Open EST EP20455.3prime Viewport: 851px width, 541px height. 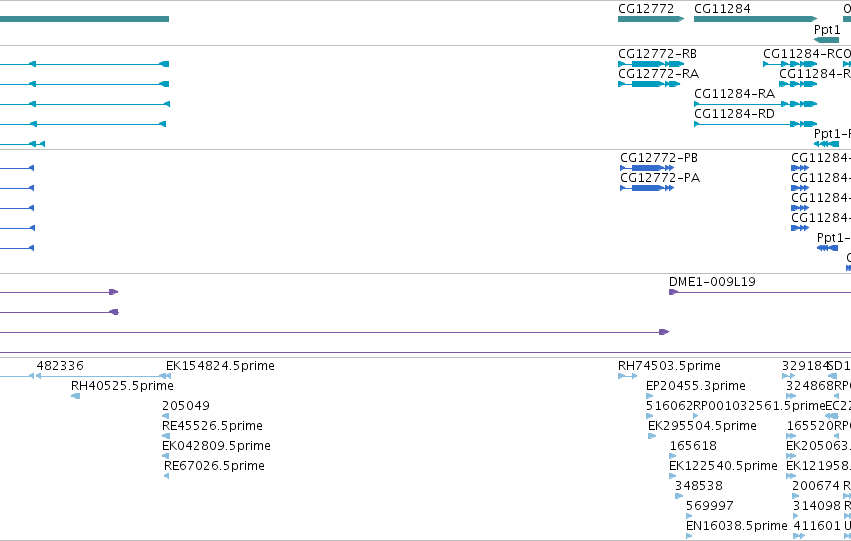(696, 386)
